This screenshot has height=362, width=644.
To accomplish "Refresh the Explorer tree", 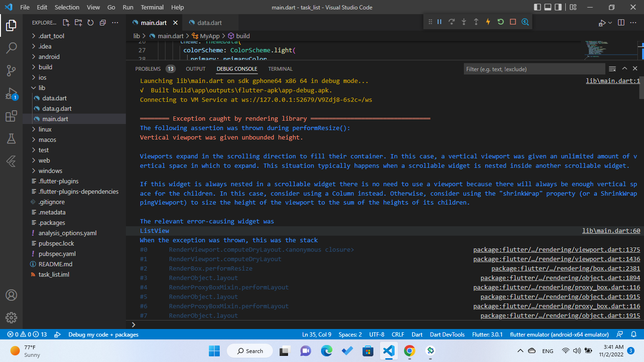I will (91, 23).
